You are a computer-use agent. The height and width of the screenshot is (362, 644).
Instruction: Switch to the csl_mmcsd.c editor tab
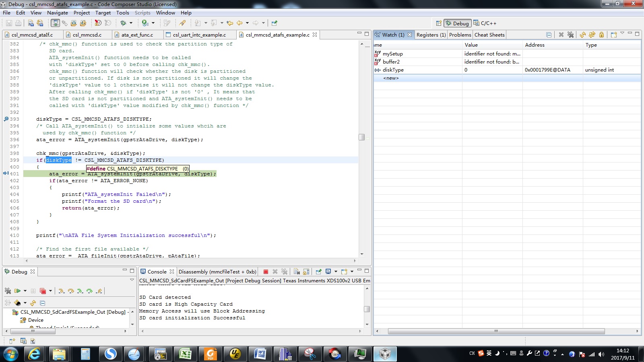click(x=87, y=35)
